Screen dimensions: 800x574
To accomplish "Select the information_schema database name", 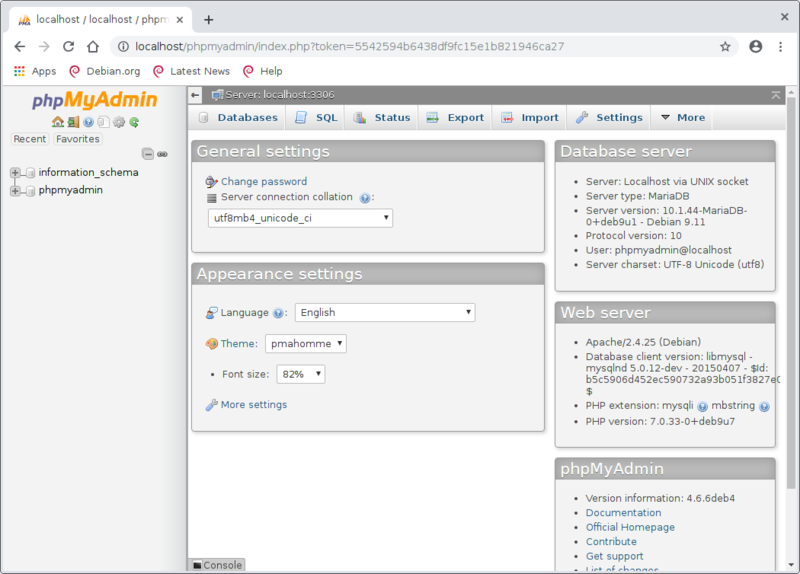I will click(x=88, y=172).
